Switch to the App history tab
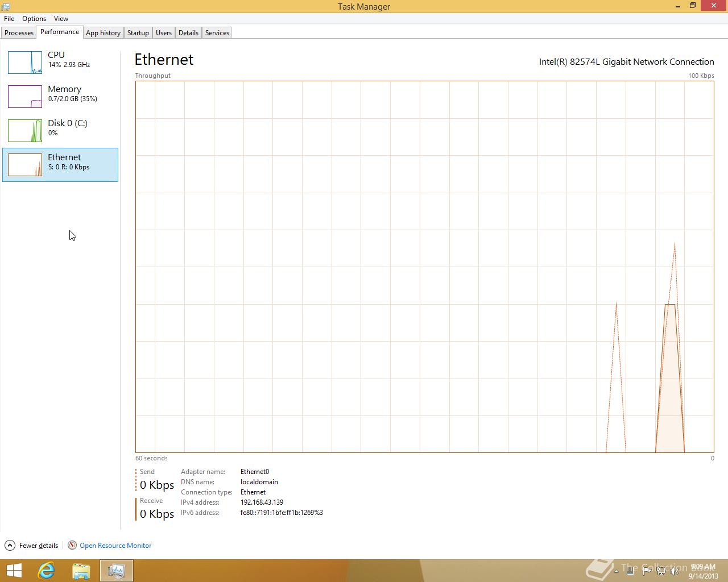 point(103,33)
